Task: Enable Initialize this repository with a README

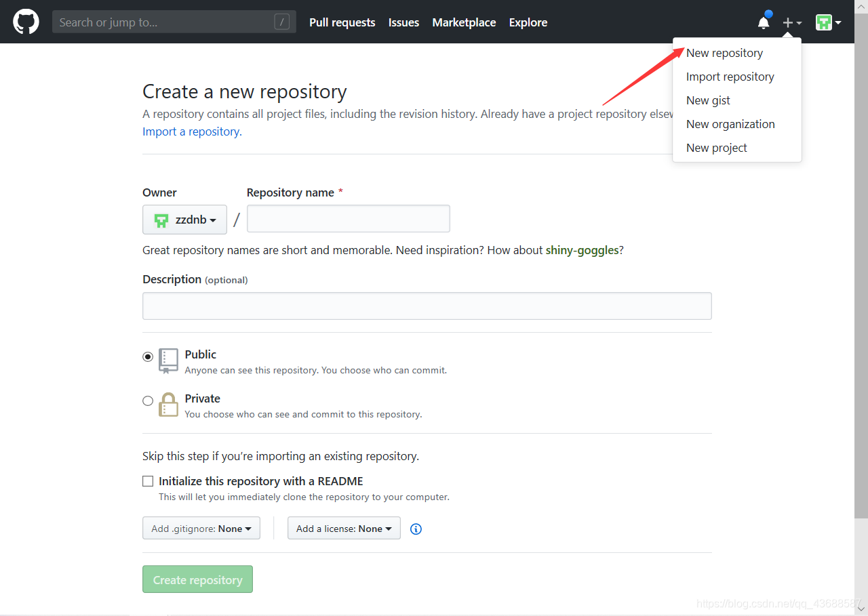Action: (148, 481)
